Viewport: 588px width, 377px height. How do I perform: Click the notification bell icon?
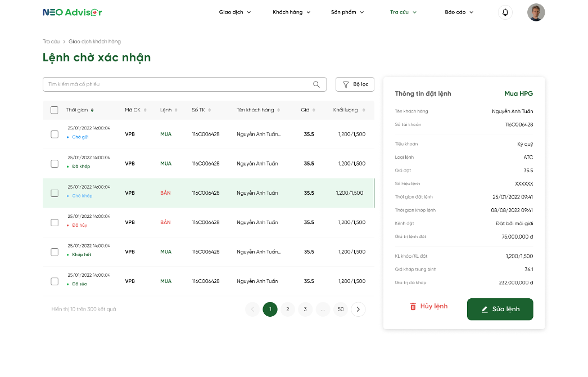(x=505, y=12)
